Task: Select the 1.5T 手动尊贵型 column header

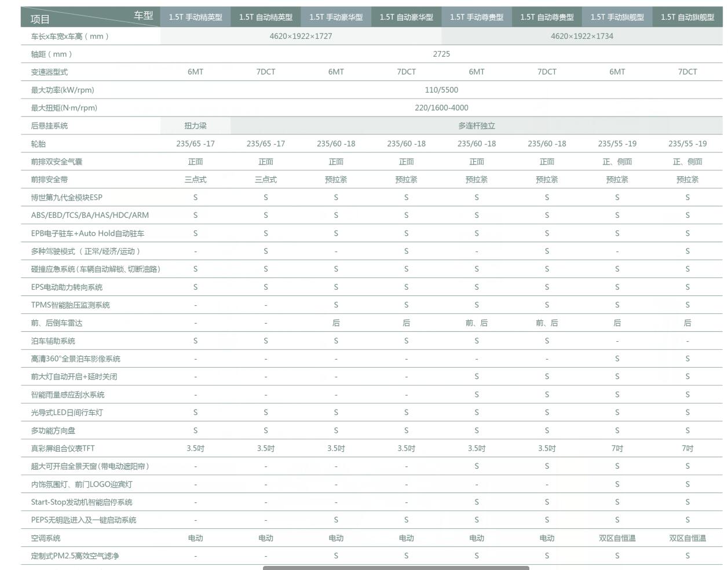Action: [x=477, y=17]
